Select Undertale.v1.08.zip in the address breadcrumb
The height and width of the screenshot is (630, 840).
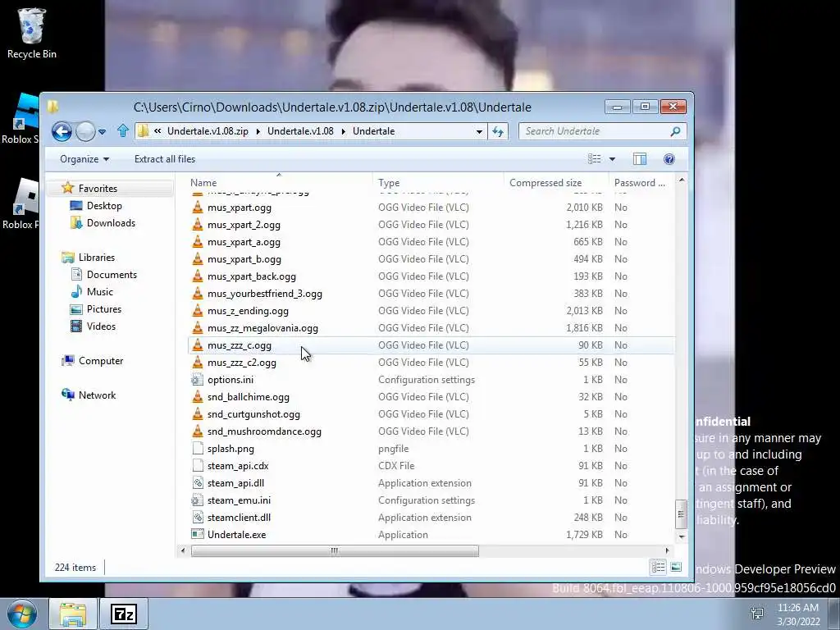[x=208, y=131]
